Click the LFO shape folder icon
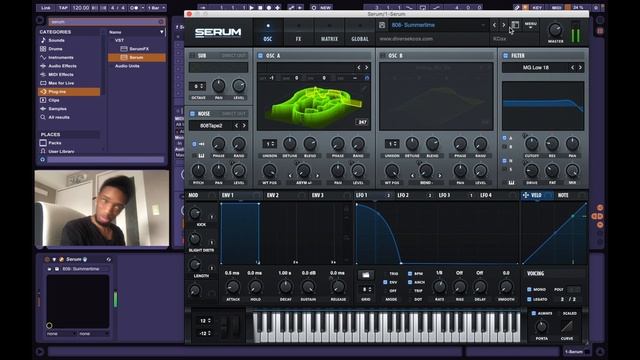 click(366, 275)
